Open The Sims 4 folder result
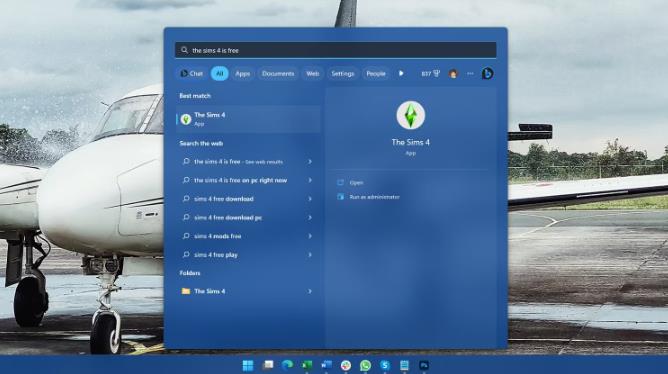The width and height of the screenshot is (668, 374). [x=248, y=291]
